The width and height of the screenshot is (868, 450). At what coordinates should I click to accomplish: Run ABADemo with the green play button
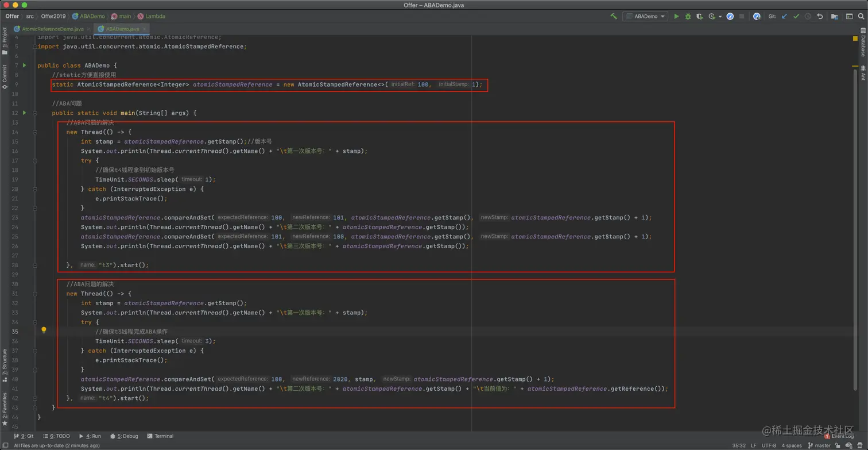coord(676,16)
